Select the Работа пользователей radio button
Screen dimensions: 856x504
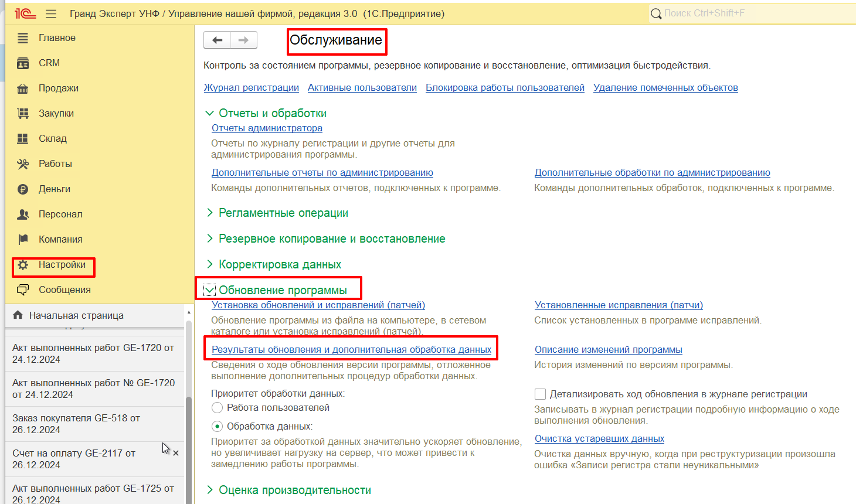(217, 408)
